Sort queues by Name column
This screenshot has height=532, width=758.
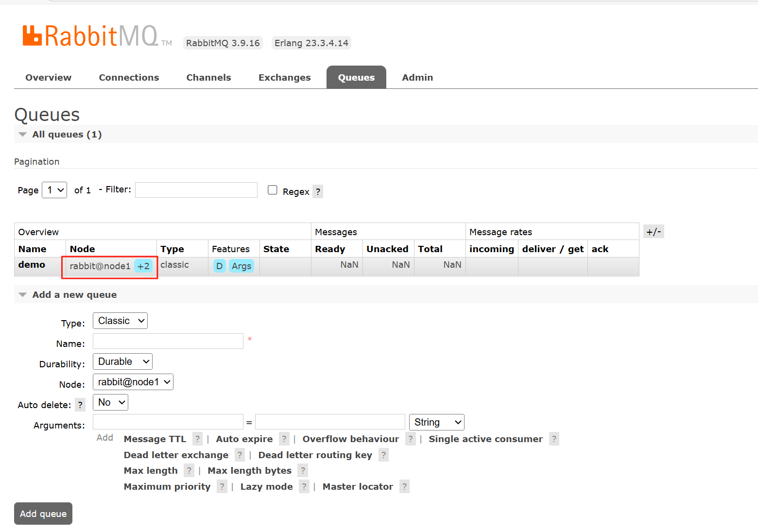(33, 249)
